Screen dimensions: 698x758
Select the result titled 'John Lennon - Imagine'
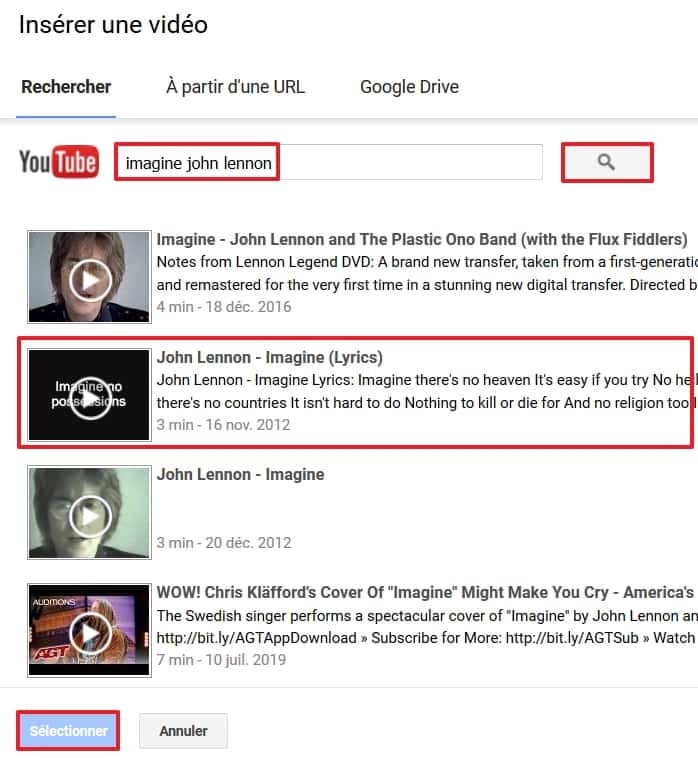240,474
